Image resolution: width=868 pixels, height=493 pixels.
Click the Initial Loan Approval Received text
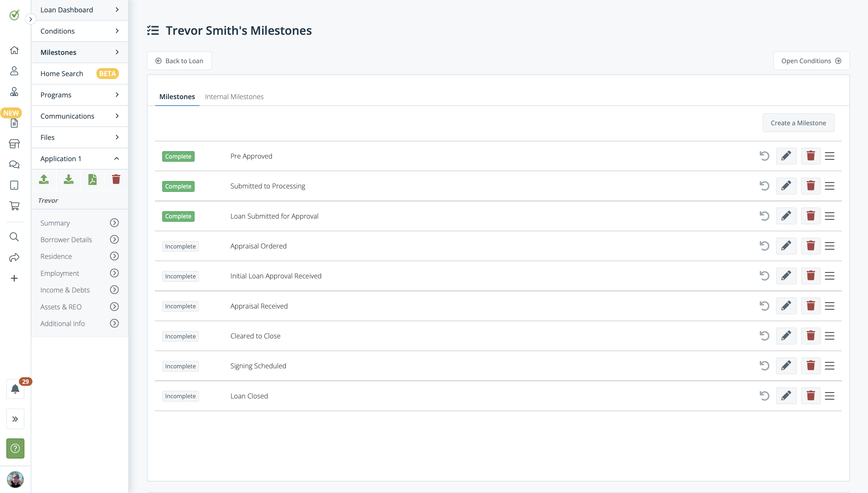[x=276, y=276]
